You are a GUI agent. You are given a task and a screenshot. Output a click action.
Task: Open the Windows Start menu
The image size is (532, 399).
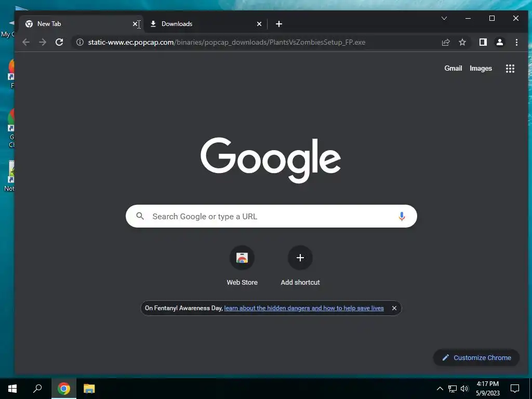pos(12,389)
